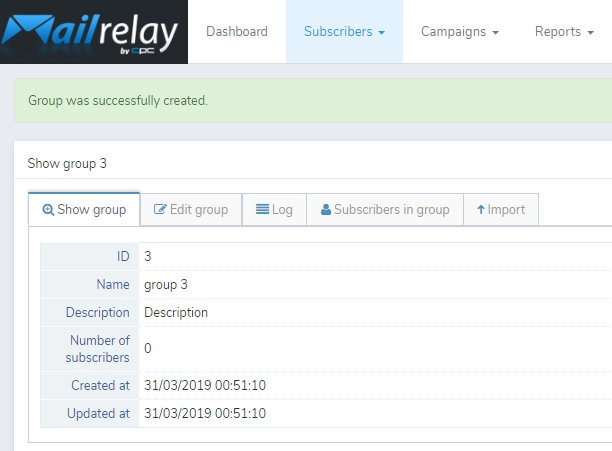Click the 'Number of subscribers' label
Image resolution: width=612 pixels, height=451 pixels.
98,349
